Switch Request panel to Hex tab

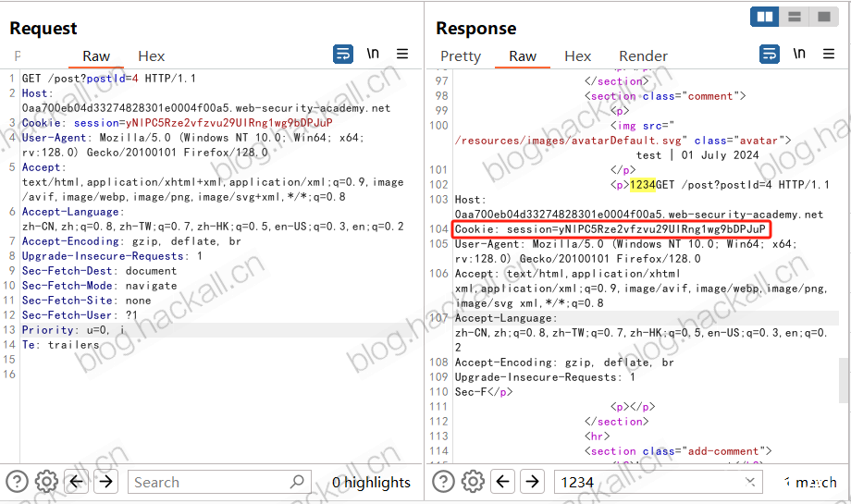click(x=152, y=56)
